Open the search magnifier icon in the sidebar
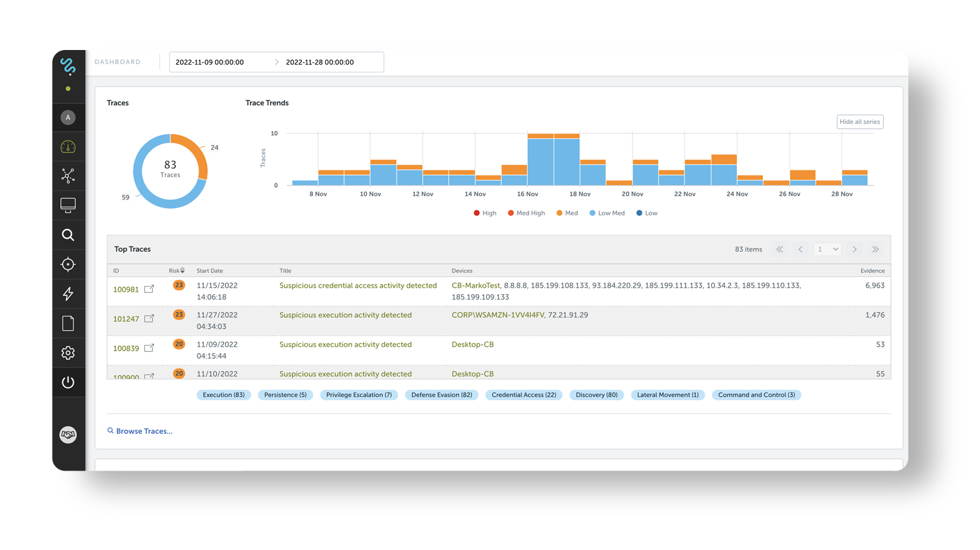980x550 pixels. coord(68,235)
